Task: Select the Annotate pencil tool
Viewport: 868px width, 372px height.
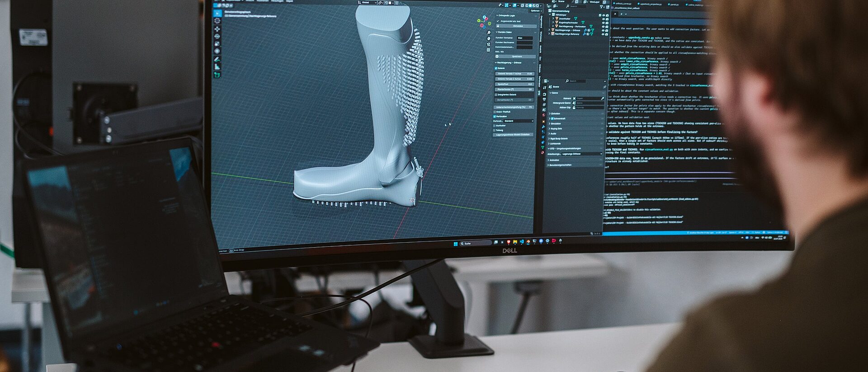Action: pyautogui.click(x=217, y=59)
